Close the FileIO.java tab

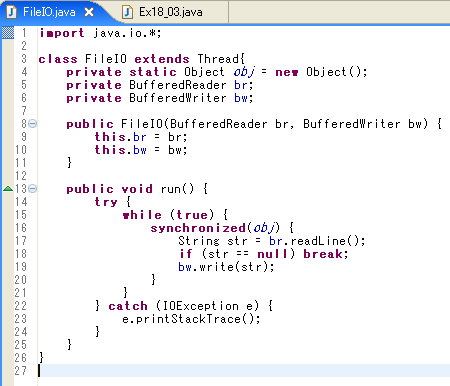point(89,12)
